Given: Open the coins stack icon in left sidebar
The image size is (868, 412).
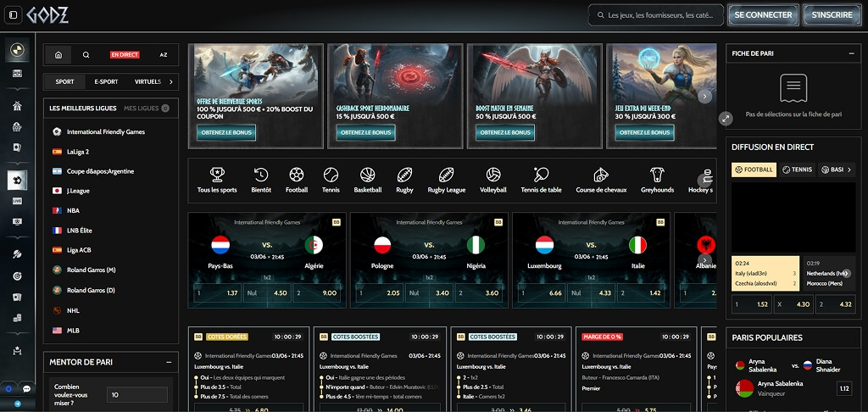Looking at the screenshot, I should click(17, 318).
